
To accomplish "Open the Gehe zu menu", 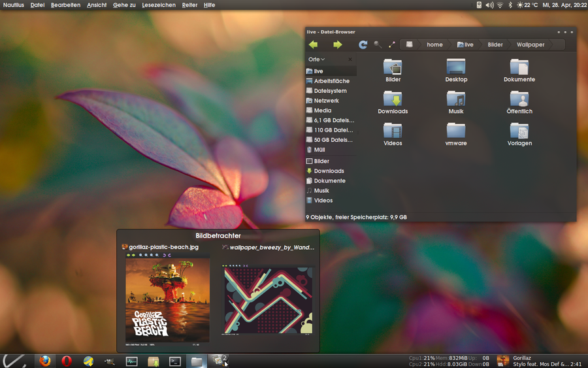I will pyautogui.click(x=124, y=5).
